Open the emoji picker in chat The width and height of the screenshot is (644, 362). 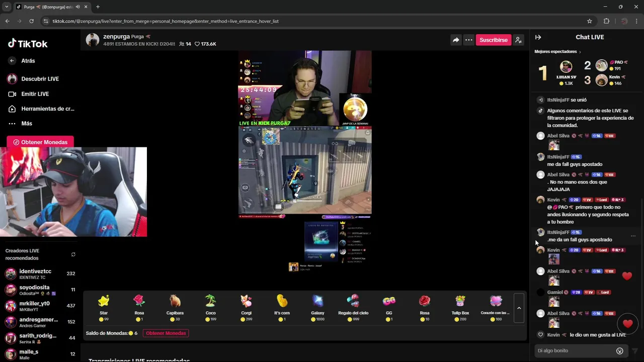click(x=620, y=351)
